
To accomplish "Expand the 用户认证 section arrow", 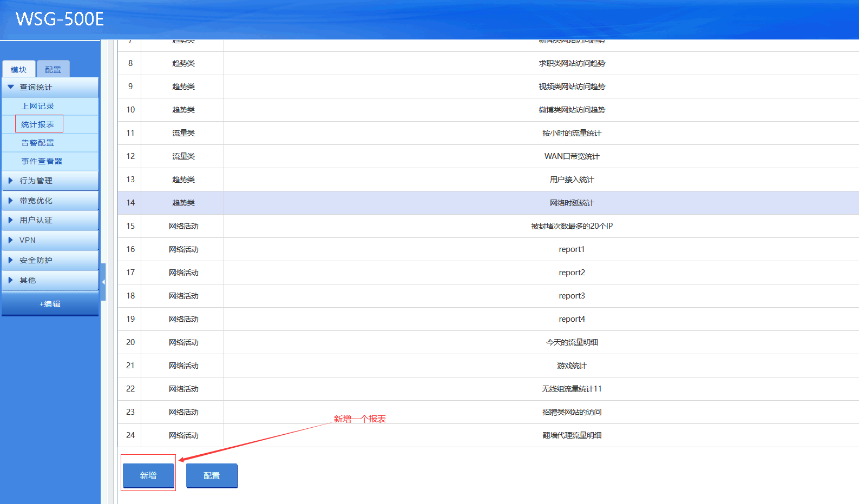I will [x=10, y=220].
